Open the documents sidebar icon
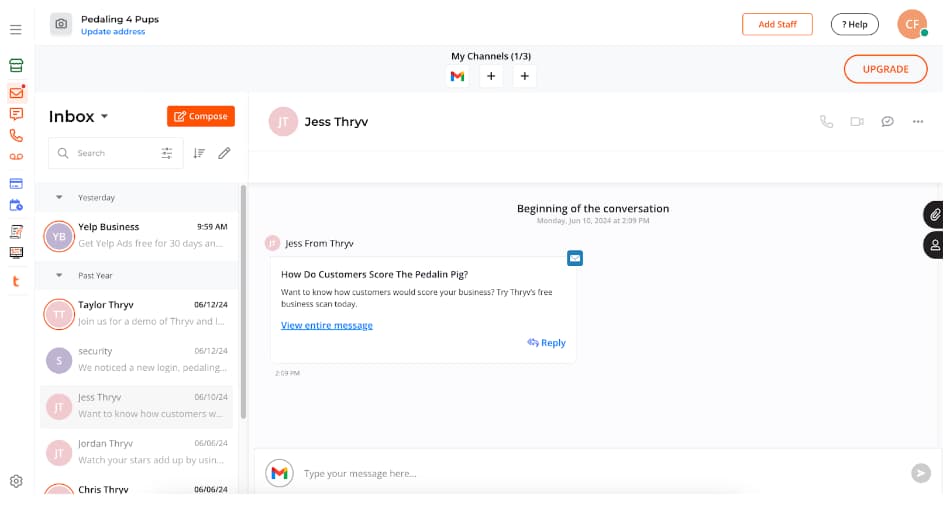The height and width of the screenshot is (508, 946). (16, 231)
